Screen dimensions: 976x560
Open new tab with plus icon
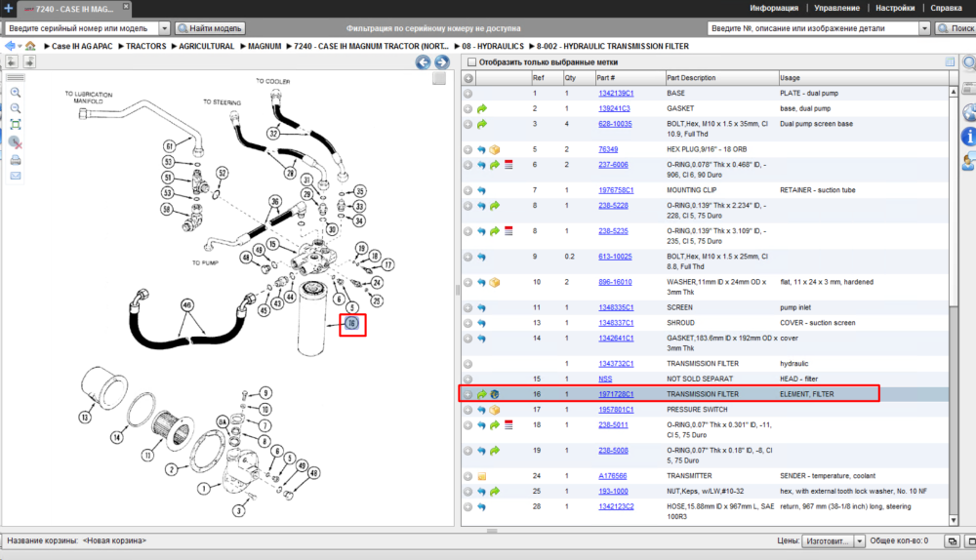(9, 8)
